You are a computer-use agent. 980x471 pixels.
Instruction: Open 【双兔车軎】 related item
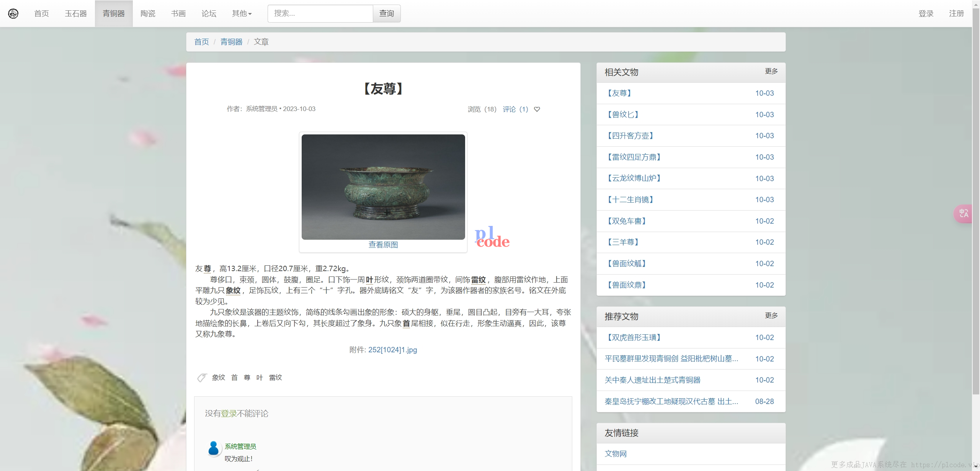point(627,221)
